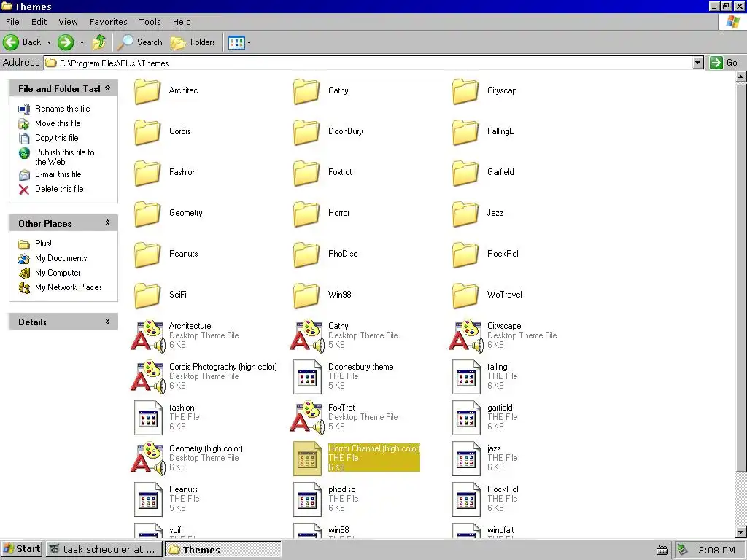Viewport: 747px width, 560px height.
Task: Open the Tools menu
Action: click(x=150, y=22)
